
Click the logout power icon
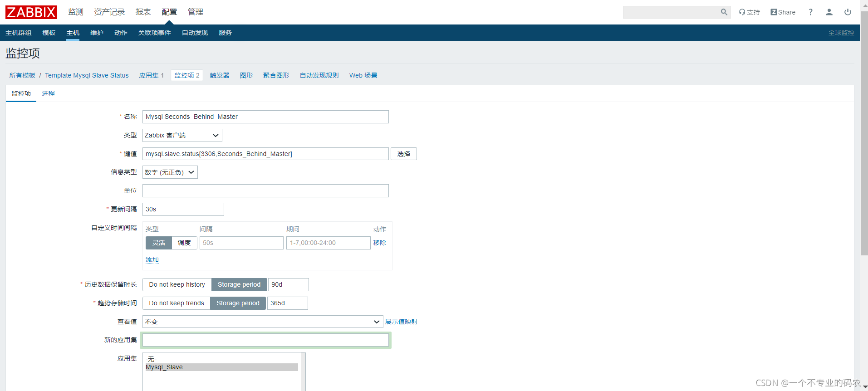848,12
